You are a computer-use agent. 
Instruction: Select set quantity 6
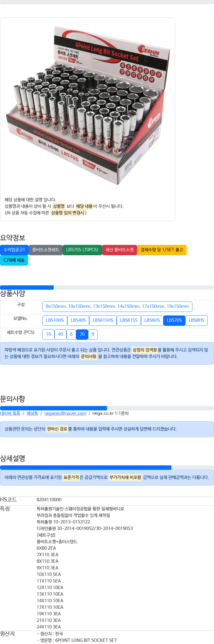tap(71, 334)
